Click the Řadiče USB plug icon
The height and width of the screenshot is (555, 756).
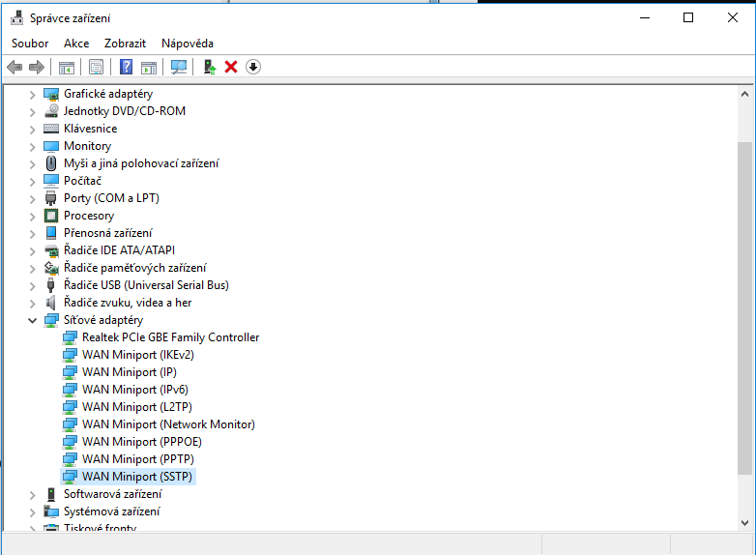click(50, 285)
